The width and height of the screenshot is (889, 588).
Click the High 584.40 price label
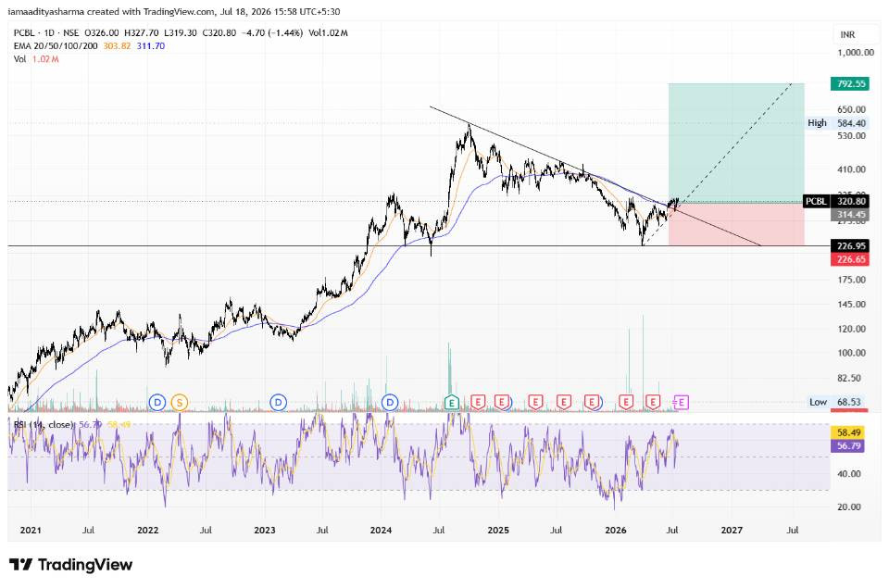(837, 123)
